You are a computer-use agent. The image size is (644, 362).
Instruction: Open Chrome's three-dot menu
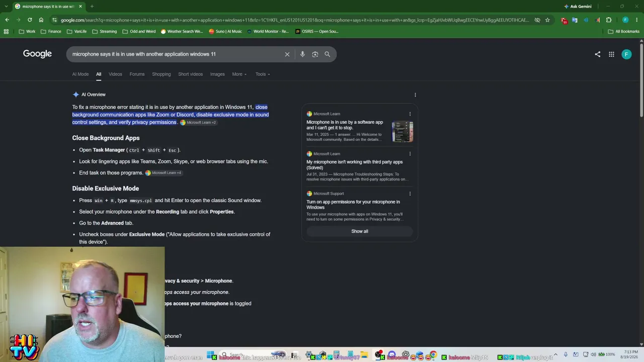coord(636,20)
